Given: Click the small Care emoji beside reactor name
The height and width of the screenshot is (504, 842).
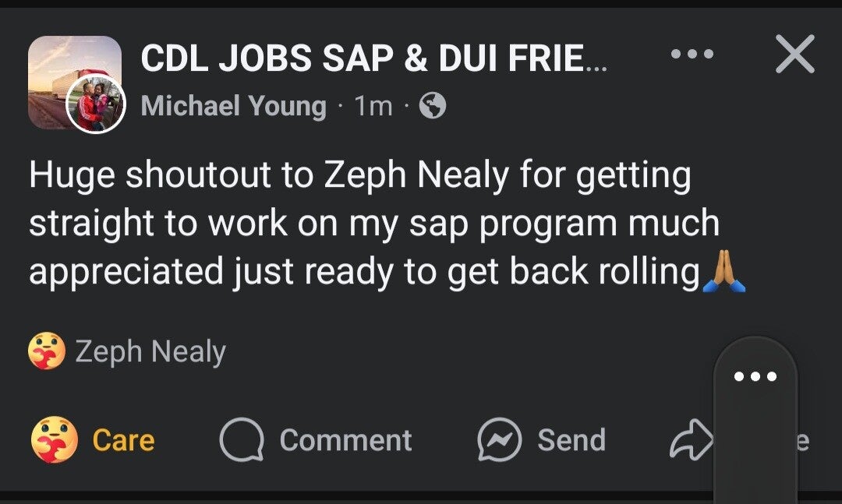Looking at the screenshot, I should [47, 352].
